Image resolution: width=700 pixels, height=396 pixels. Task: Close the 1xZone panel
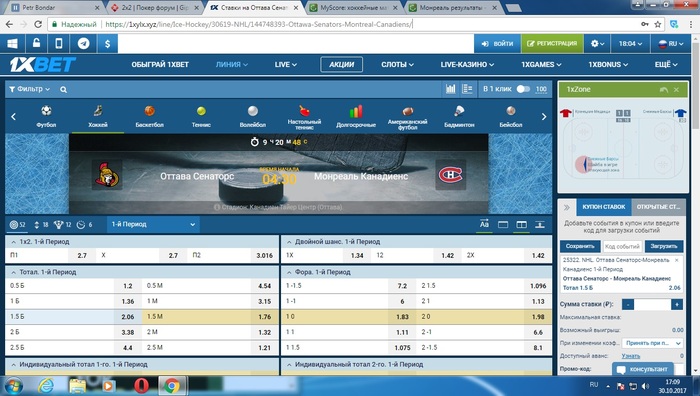click(676, 90)
